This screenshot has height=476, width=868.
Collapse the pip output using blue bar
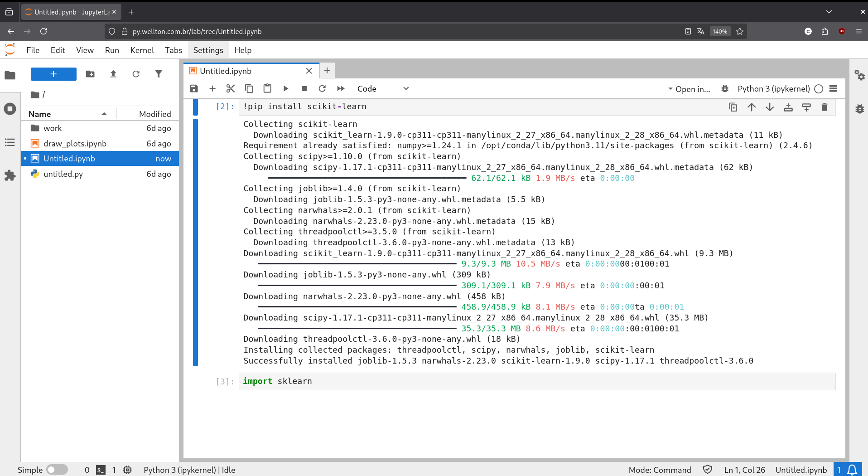click(x=195, y=242)
